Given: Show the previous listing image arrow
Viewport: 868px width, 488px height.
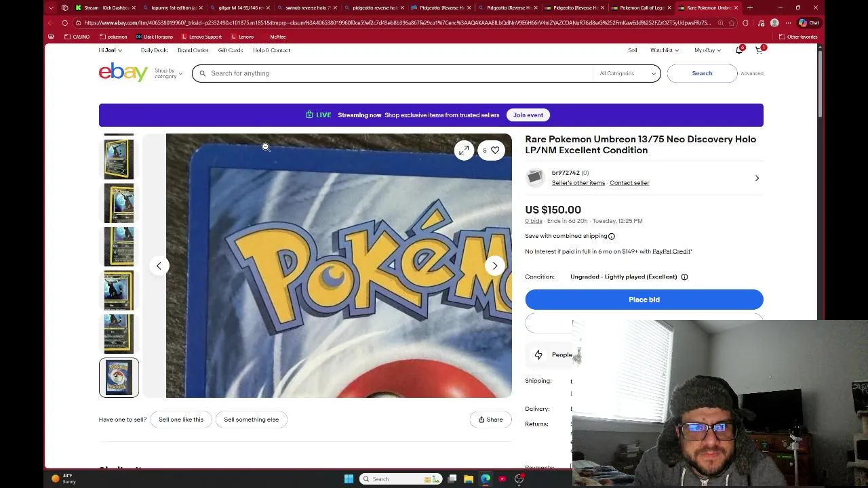Looking at the screenshot, I should [159, 266].
